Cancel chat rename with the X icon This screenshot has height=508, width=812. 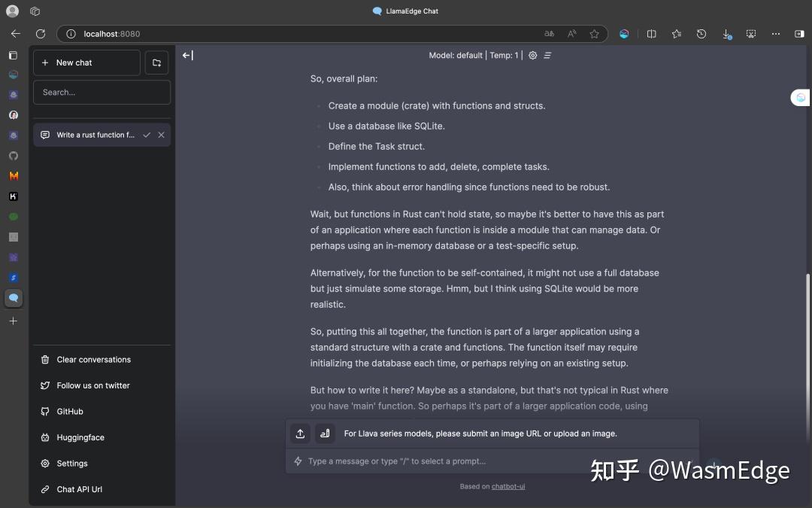(161, 135)
